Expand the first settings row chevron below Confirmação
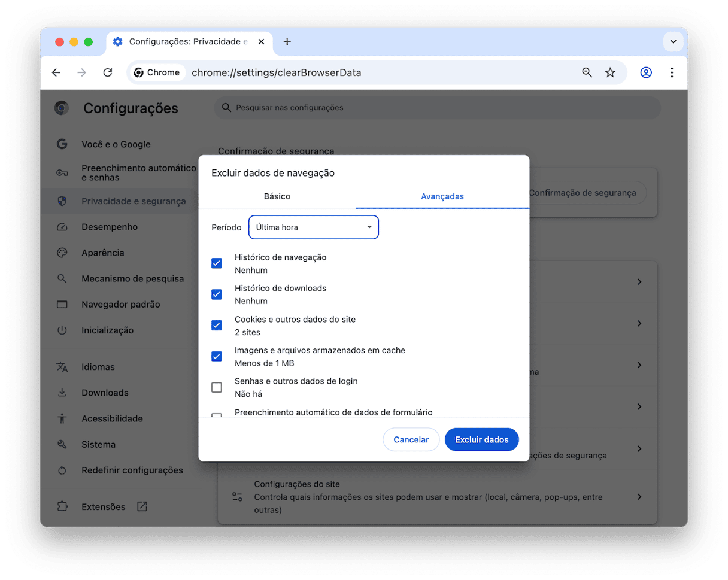Viewport: 728px width, 580px height. point(639,281)
